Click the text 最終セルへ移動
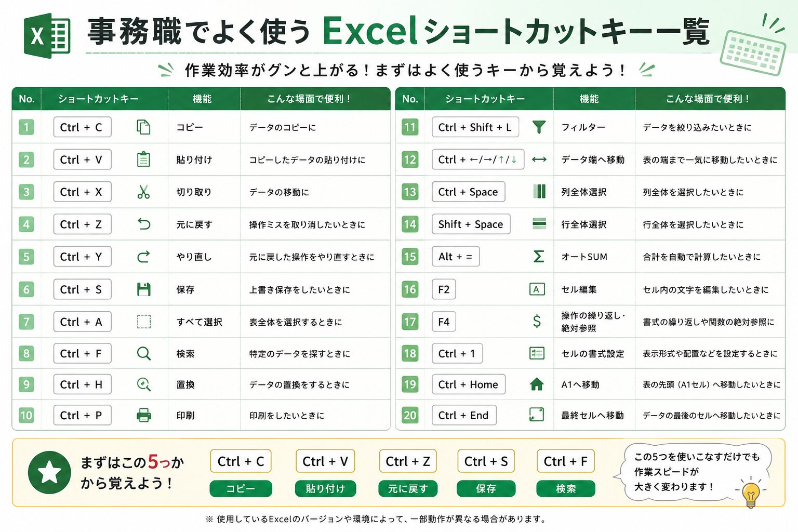 593,415
